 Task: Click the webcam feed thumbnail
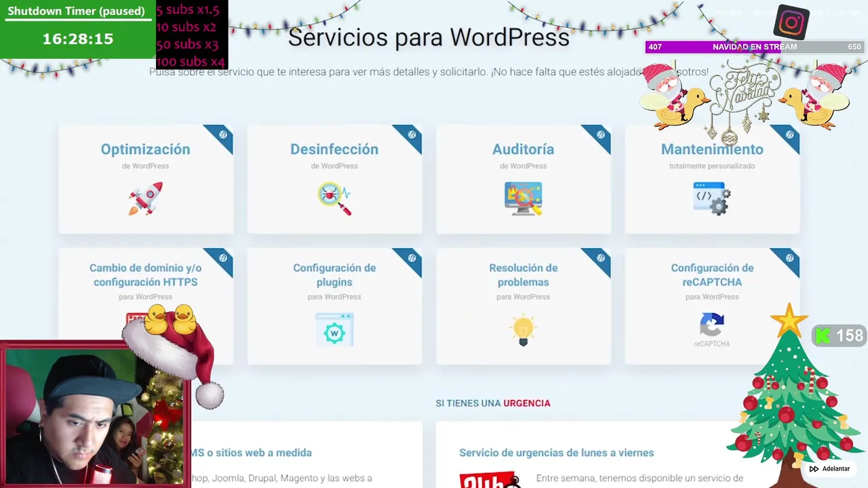(95, 414)
